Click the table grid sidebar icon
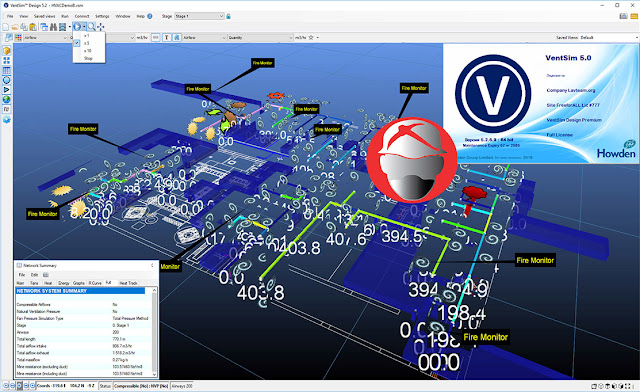 click(x=7, y=70)
